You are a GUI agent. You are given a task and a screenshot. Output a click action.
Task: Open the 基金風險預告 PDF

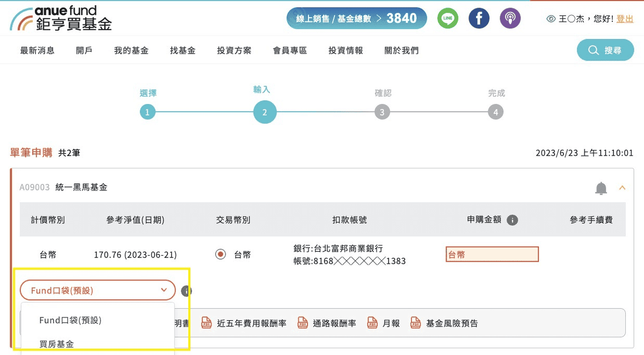pos(444,323)
